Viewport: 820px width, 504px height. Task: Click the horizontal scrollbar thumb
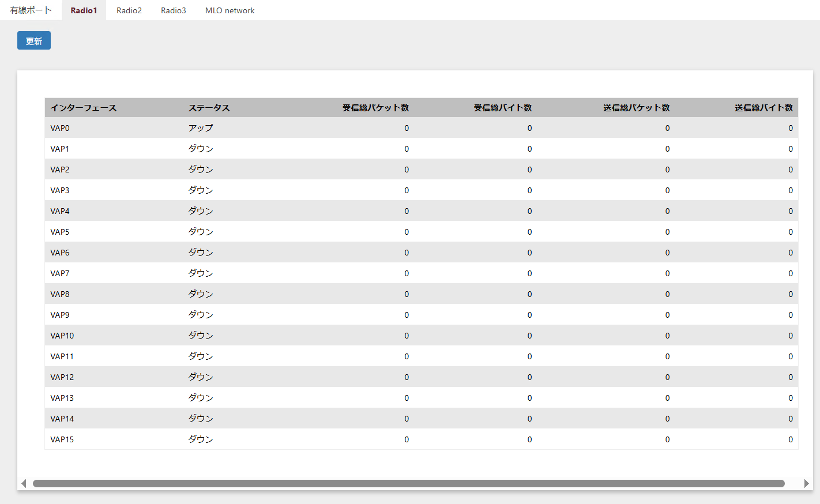(x=408, y=483)
